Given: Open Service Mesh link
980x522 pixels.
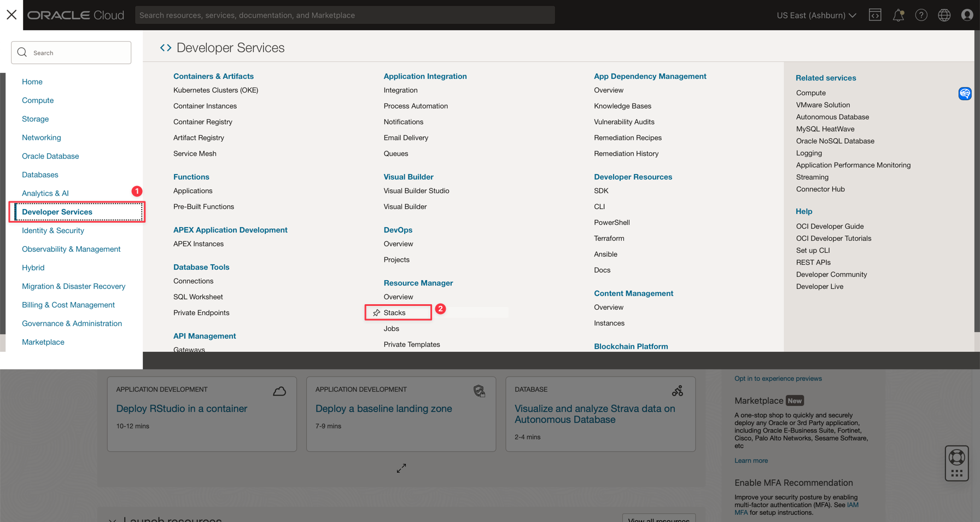Looking at the screenshot, I should point(195,154).
